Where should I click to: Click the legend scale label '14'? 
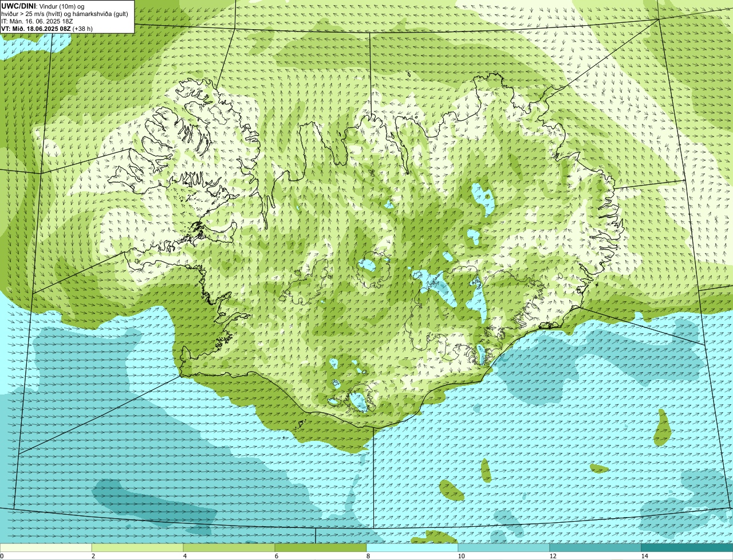644,556
